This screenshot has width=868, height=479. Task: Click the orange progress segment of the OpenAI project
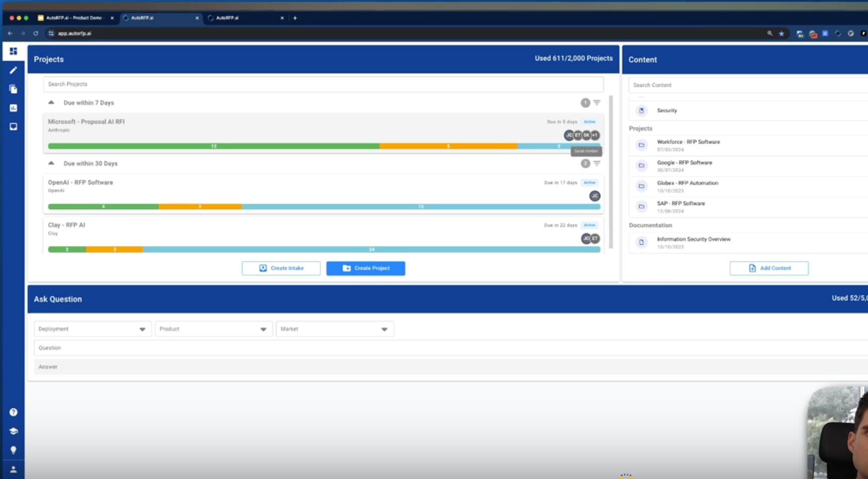pyautogui.click(x=200, y=207)
